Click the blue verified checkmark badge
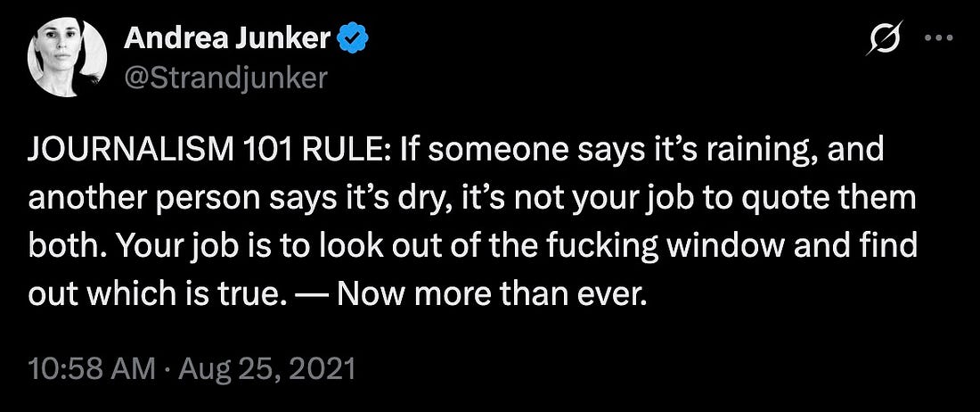The image size is (980, 412). tap(353, 39)
